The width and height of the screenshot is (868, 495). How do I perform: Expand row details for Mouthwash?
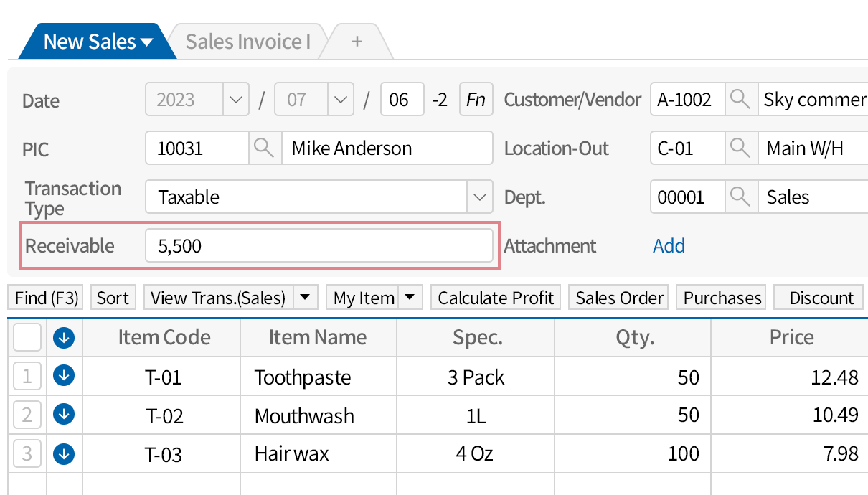[63, 415]
